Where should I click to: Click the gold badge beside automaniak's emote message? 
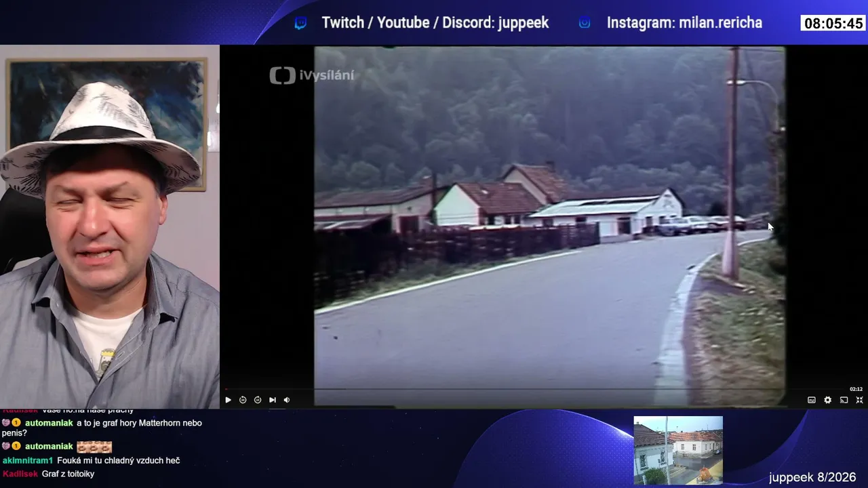[16, 447]
